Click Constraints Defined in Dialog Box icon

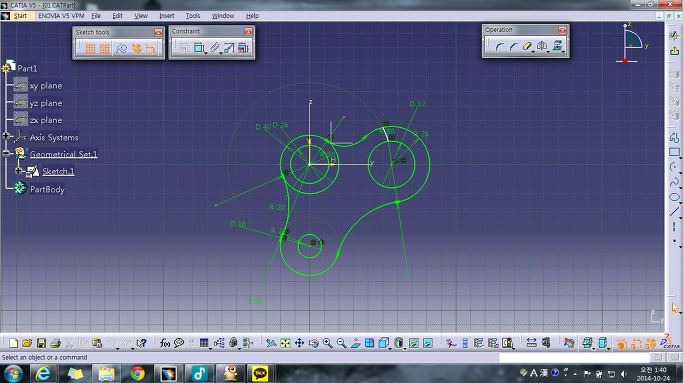pyautogui.click(x=185, y=47)
